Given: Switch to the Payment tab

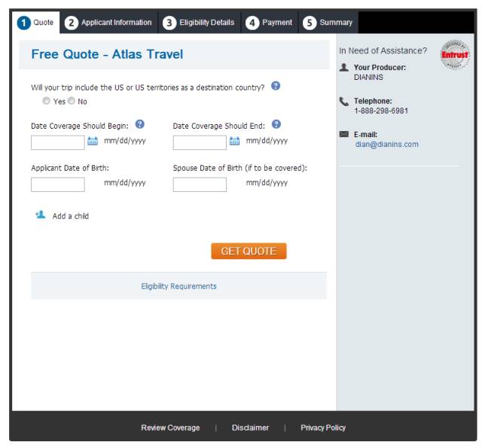Looking at the screenshot, I should tap(270, 23).
